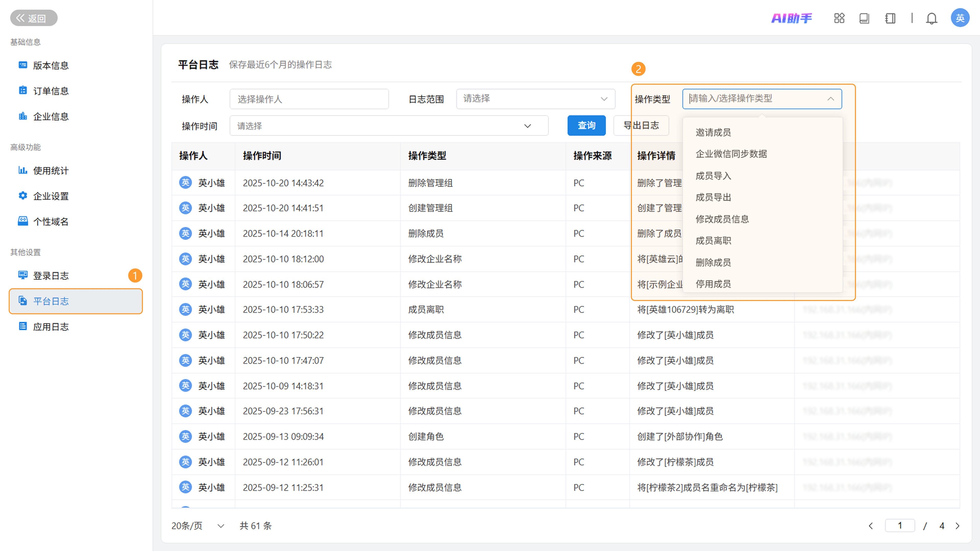Open 企业设置 from the sidebar
The image size is (980, 551).
(x=51, y=196)
